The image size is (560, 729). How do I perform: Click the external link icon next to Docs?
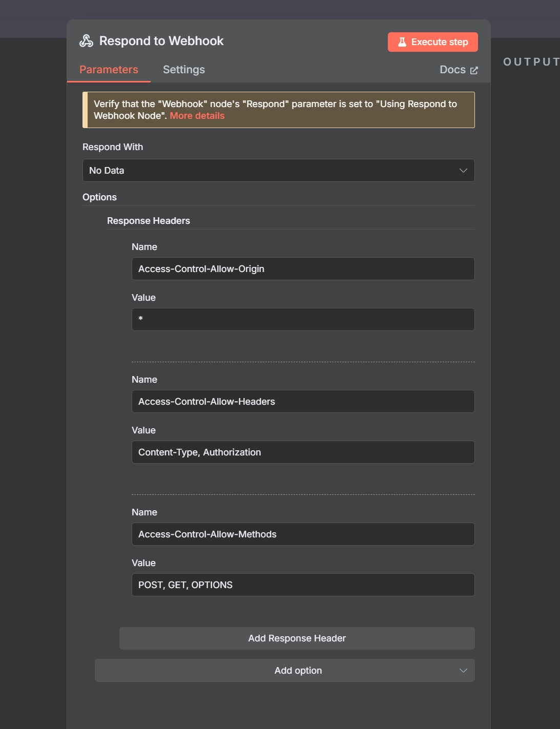click(474, 70)
